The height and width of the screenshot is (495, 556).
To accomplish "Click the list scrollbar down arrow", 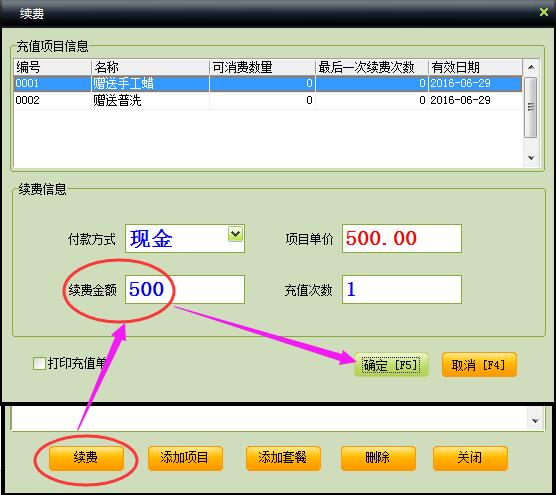I will pos(531,158).
